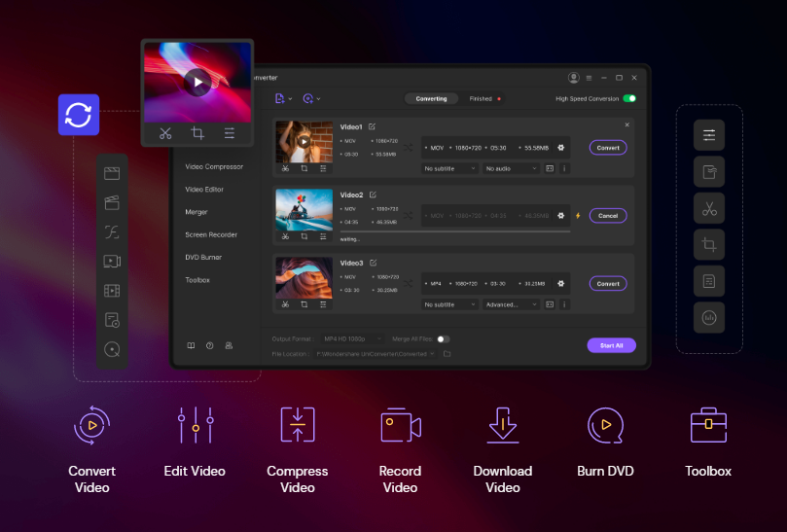
Task: Click the scissors trim icon under Video1
Action: (285, 168)
